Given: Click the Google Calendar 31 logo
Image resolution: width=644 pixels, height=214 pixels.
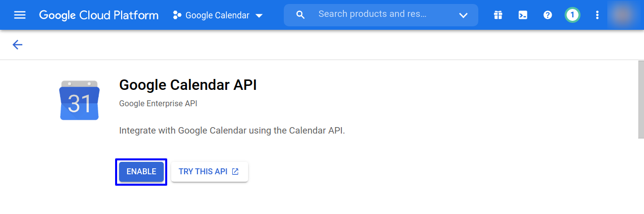Looking at the screenshot, I should coord(79,100).
